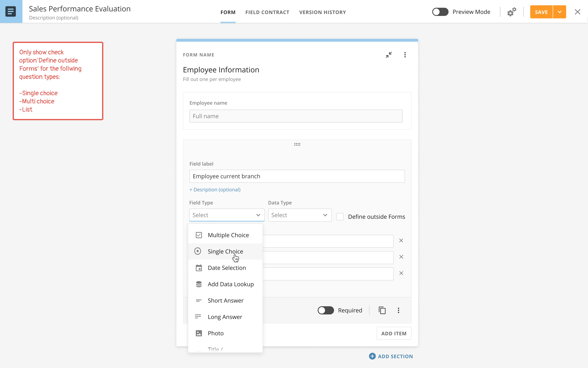Click the form document icon in header
This screenshot has height=368, width=588.
point(11,11)
